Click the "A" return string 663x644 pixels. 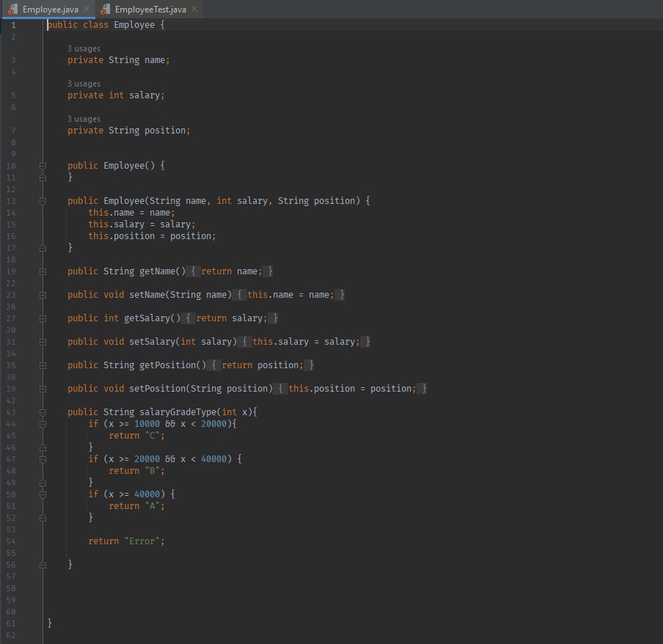pos(153,505)
